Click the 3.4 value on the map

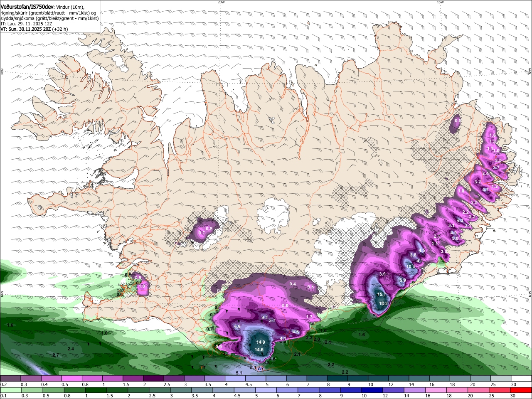point(468,225)
